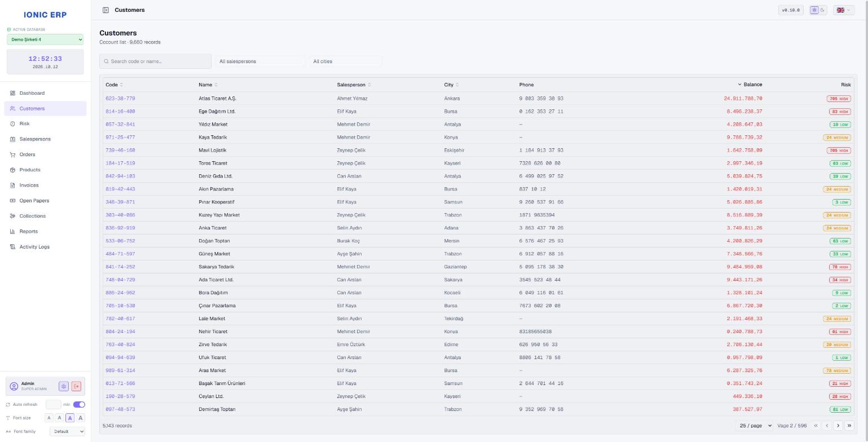The width and height of the screenshot is (868, 442).
Task: Click the Dashboard icon in sidebar
Action: 12,93
